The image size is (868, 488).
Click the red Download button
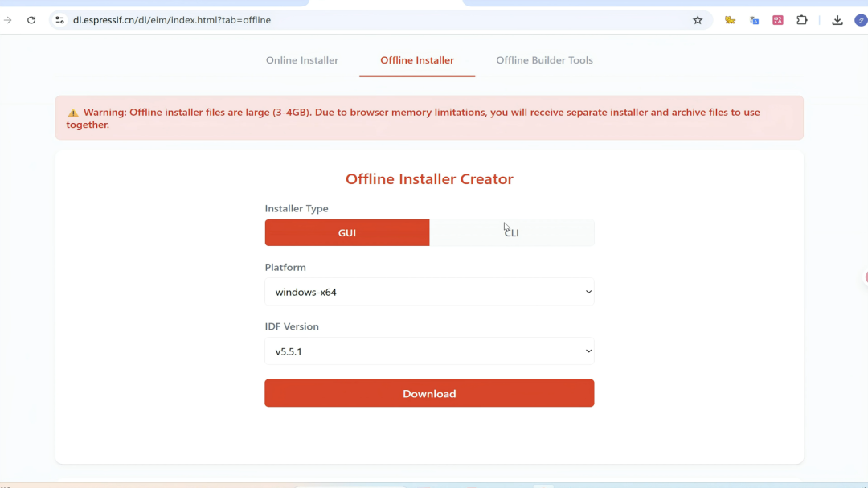[x=429, y=393]
